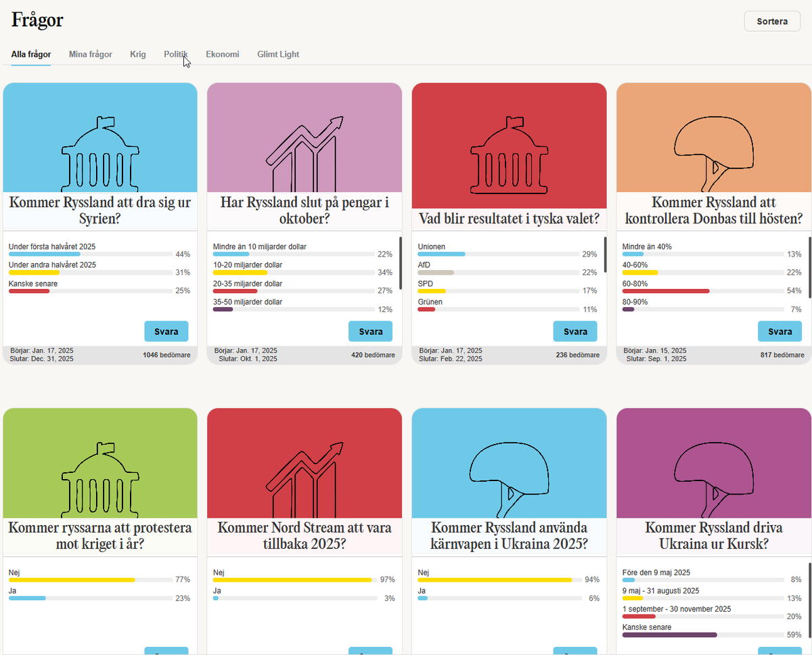Switch to the Ekonomi tab
The height and width of the screenshot is (655, 812).
(223, 54)
